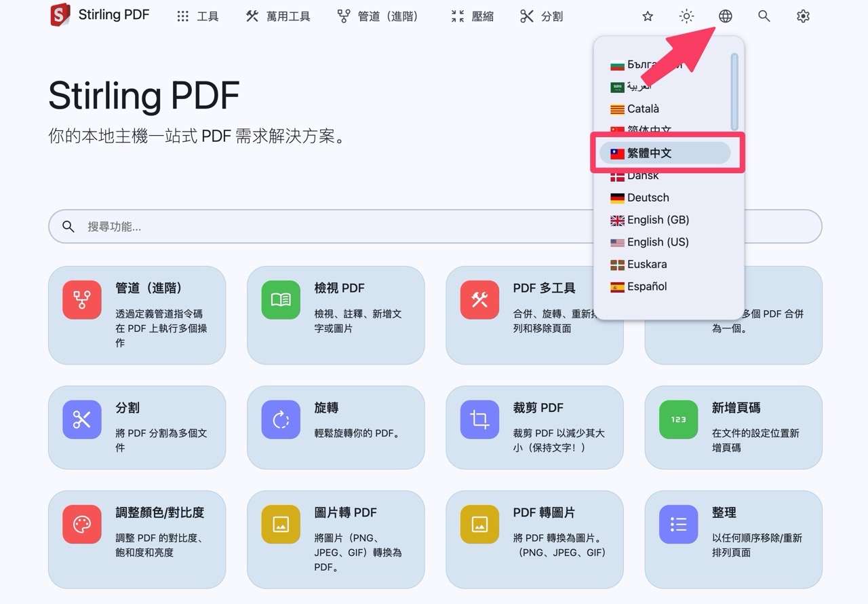Image resolution: width=868 pixels, height=604 pixels.
Task: Click the 裁剪 PDF crop icon
Action: coord(479,419)
